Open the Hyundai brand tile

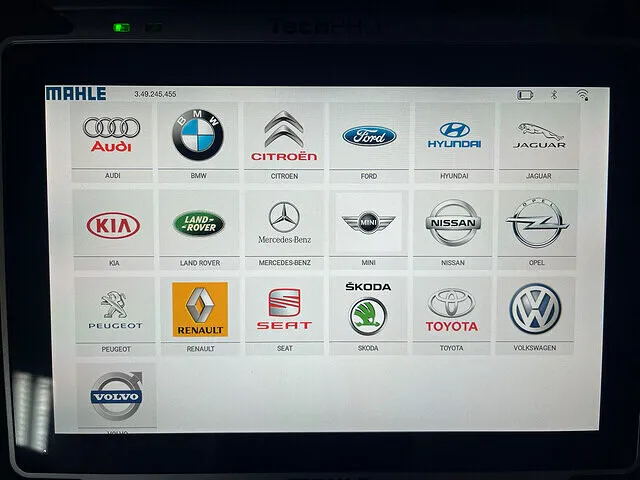point(454,138)
